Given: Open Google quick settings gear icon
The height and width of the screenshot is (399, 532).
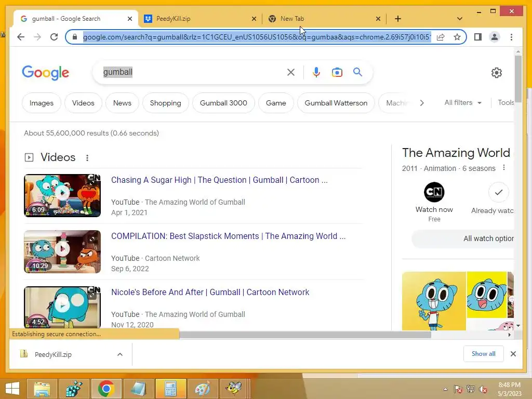Looking at the screenshot, I should tap(496, 73).
